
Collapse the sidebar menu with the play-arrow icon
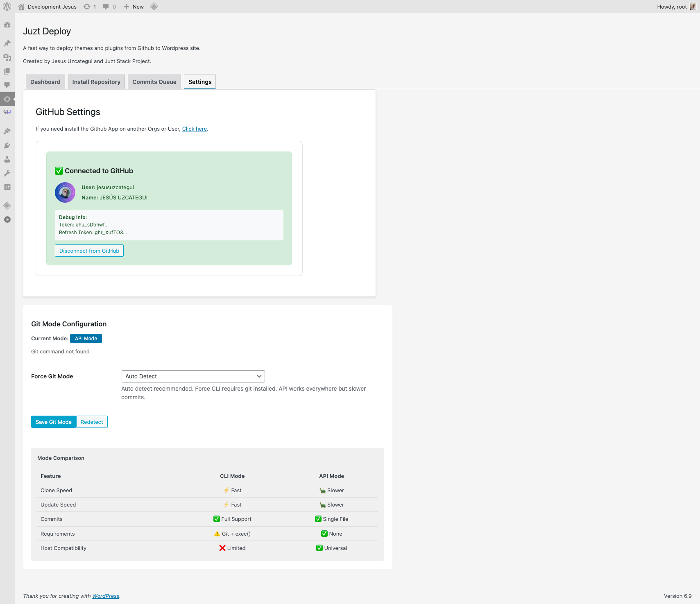[7, 219]
